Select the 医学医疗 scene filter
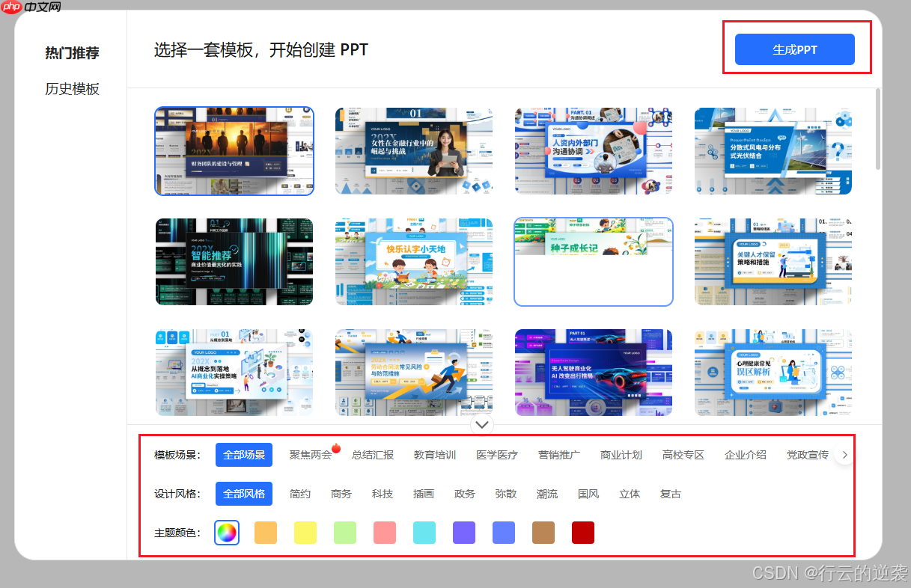 pyautogui.click(x=497, y=454)
